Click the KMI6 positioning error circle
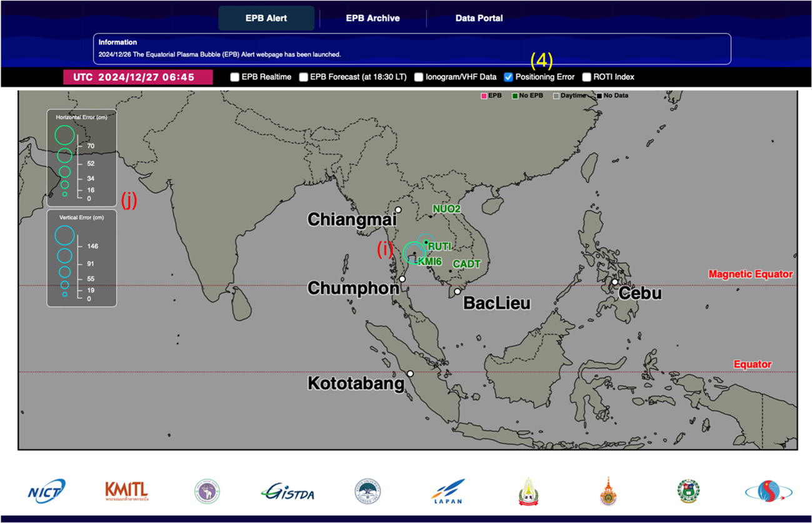Viewport: 812px width, 523px height. (414, 253)
